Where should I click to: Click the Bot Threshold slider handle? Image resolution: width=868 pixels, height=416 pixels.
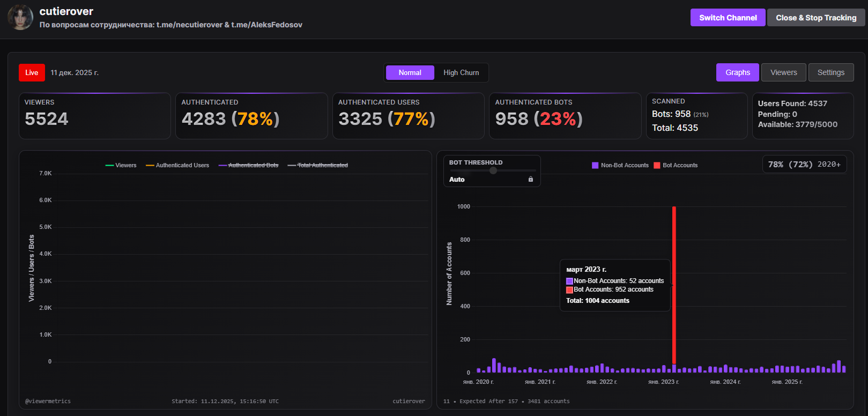pyautogui.click(x=493, y=170)
